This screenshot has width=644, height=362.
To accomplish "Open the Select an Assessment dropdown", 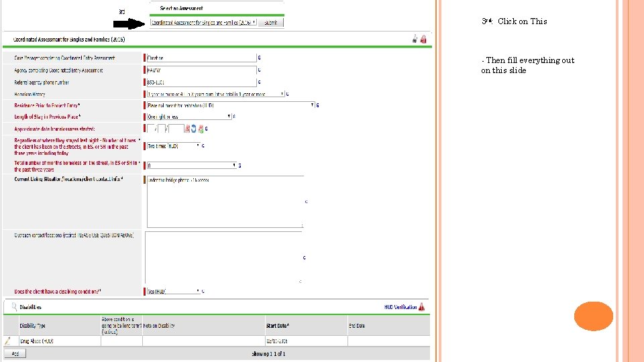I will coord(203,23).
